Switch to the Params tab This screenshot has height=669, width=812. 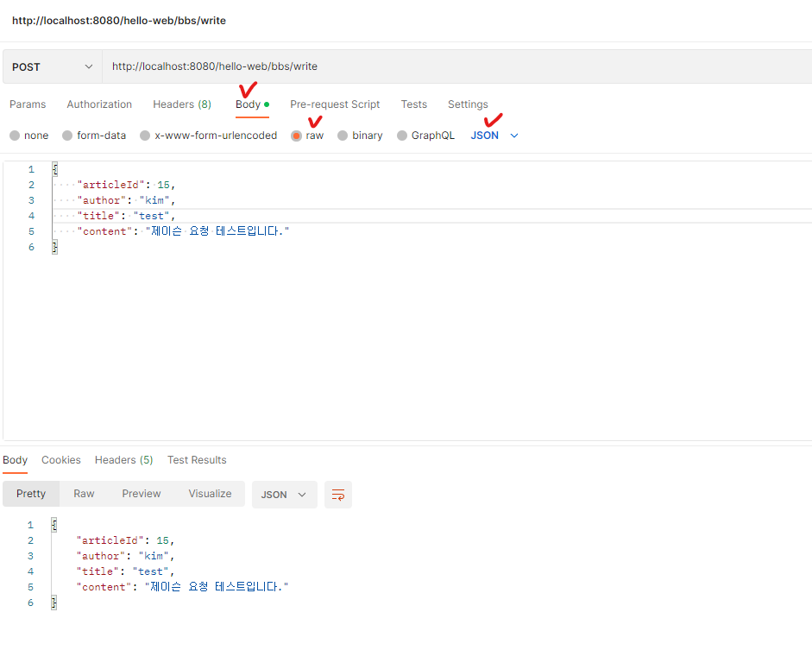pos(28,104)
